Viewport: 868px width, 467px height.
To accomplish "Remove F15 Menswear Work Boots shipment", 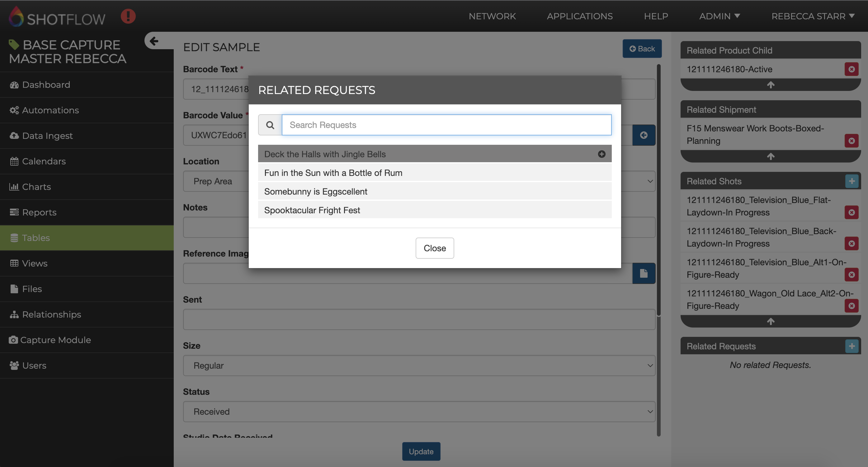I will (x=851, y=141).
